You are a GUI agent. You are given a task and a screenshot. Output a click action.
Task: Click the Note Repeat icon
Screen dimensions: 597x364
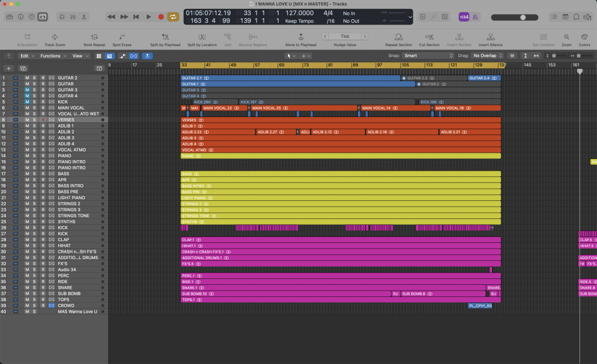[94, 37]
